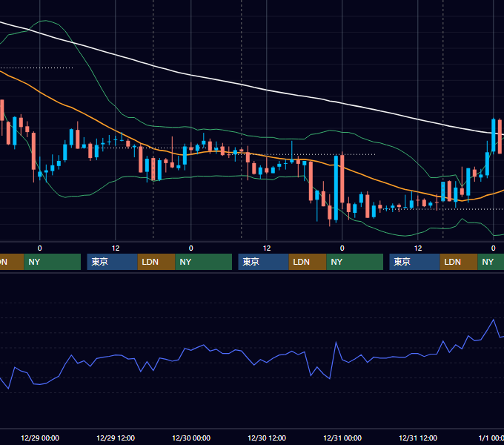This screenshot has height=445, width=504.
Task: Click the tall red candle at 12/31 00:00
Action: pyautogui.click(x=342, y=179)
